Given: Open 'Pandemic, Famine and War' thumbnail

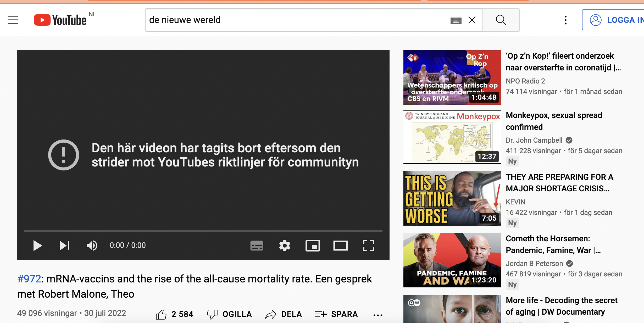Looking at the screenshot, I should click(x=452, y=260).
